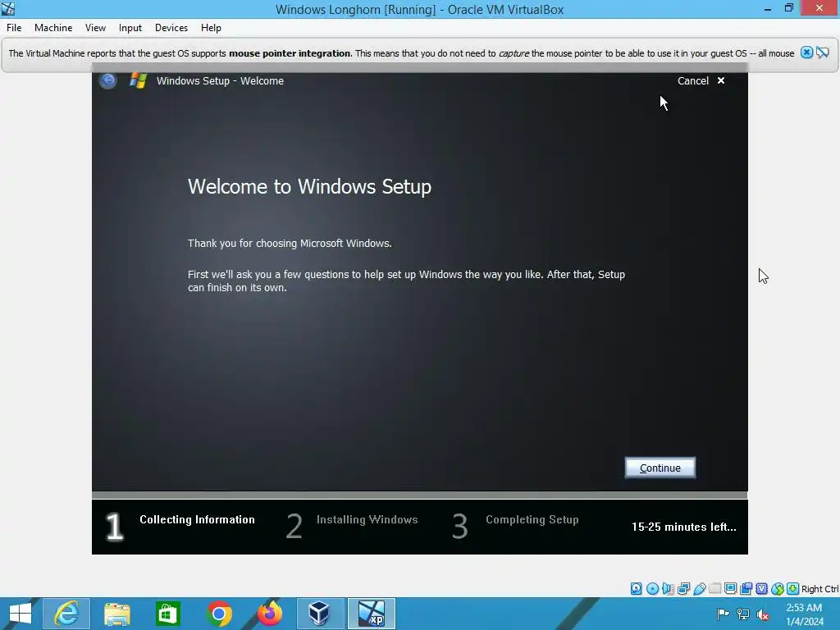This screenshot has height=630, width=840.
Task: Click the 'Windows Setup - Welcome' title text
Action: pos(220,81)
